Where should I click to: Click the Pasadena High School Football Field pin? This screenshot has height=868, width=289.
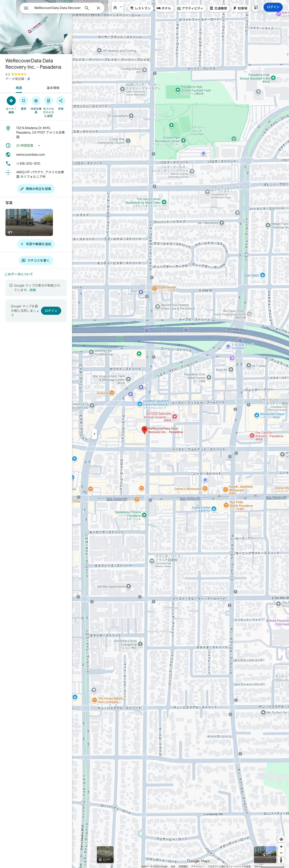(x=178, y=90)
